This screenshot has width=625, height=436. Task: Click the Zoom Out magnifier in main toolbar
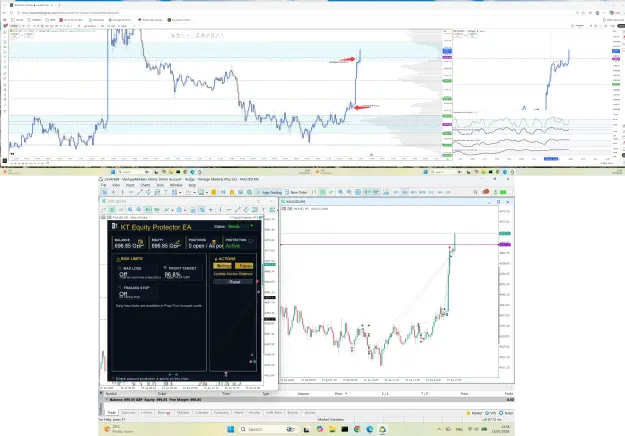349,192
